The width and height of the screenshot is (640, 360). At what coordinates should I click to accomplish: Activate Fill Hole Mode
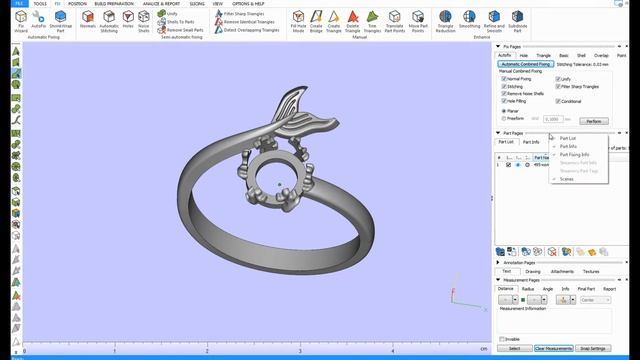298,22
